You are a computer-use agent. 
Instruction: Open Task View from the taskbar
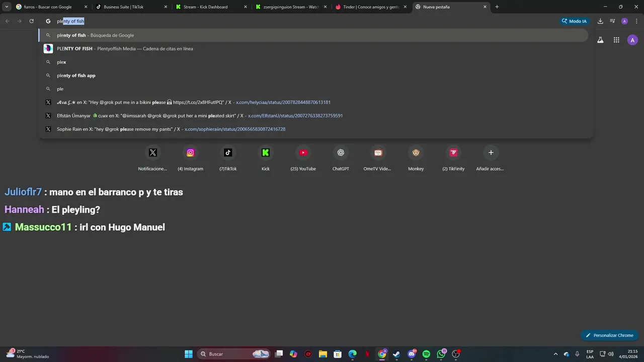coord(279,354)
